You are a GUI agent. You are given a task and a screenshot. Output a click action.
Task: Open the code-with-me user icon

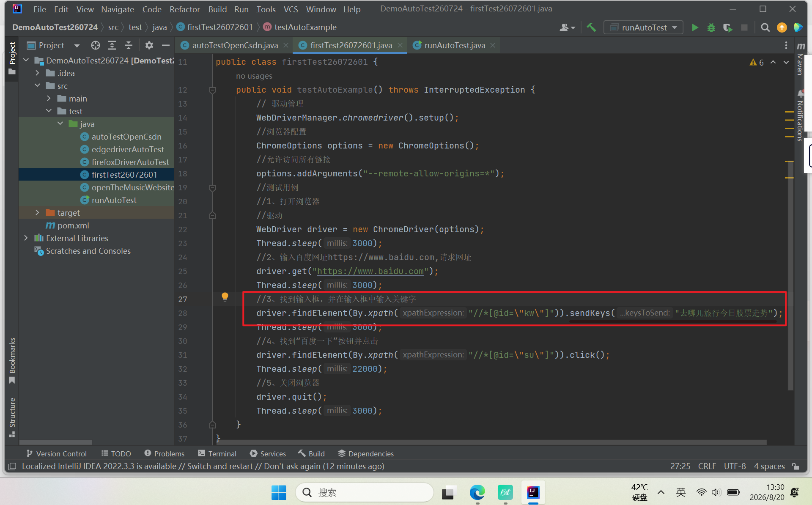pos(567,27)
